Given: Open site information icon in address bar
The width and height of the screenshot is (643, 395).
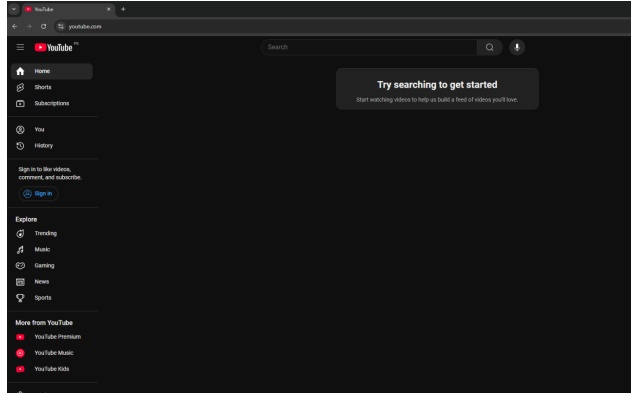Looking at the screenshot, I should pos(61,26).
